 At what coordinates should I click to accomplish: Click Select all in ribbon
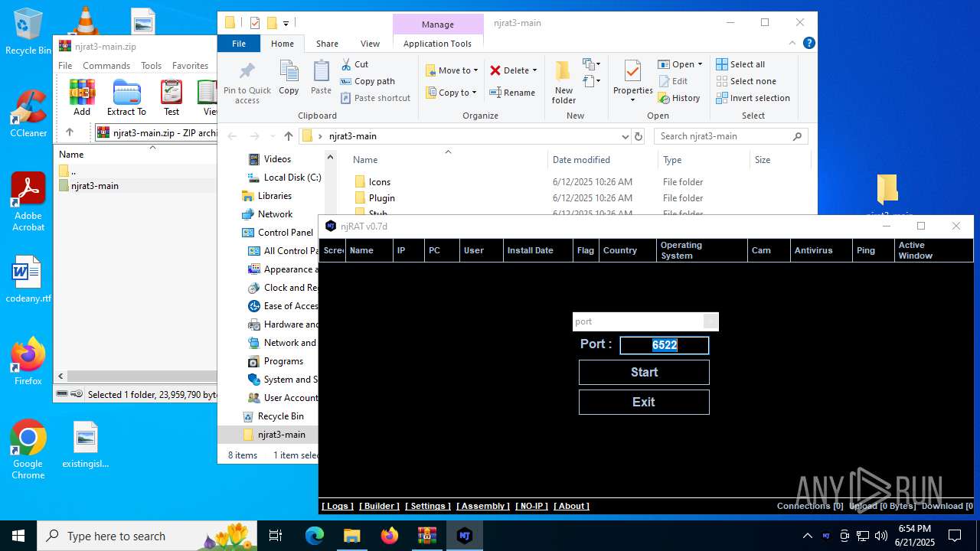pos(740,64)
